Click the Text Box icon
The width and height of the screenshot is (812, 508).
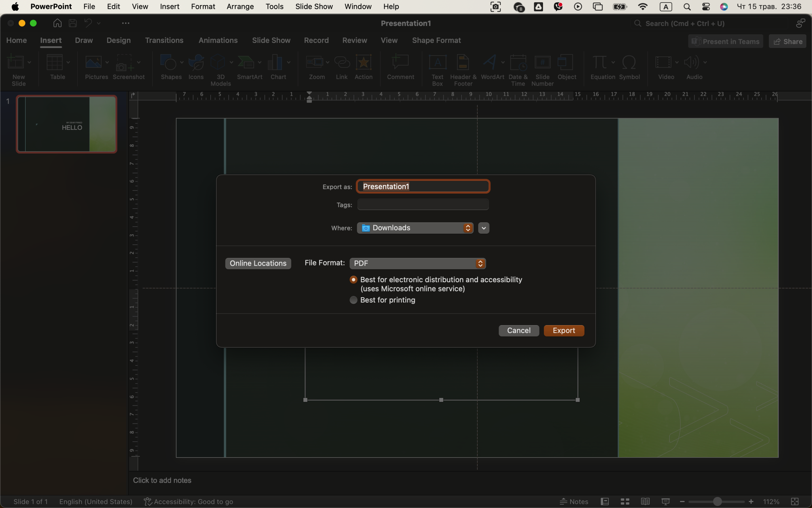coord(437,62)
